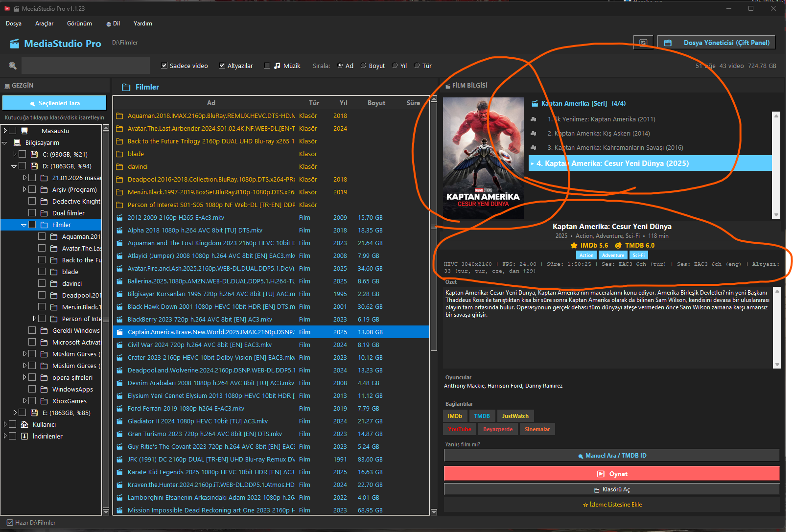This screenshot has height=532, width=793.
Task: Click the film icon of Gran Turismo 2023 row
Action: 119,434
